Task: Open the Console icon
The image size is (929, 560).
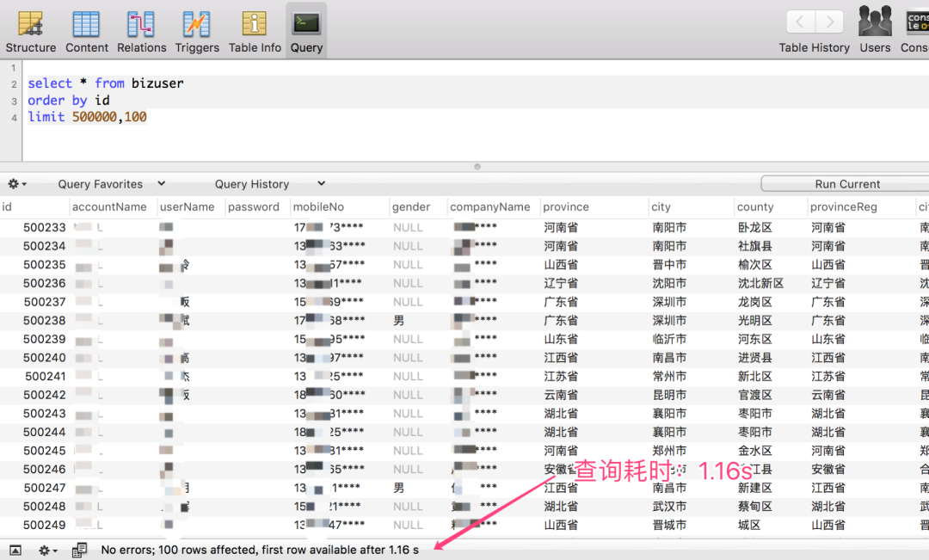Action: tap(916, 23)
